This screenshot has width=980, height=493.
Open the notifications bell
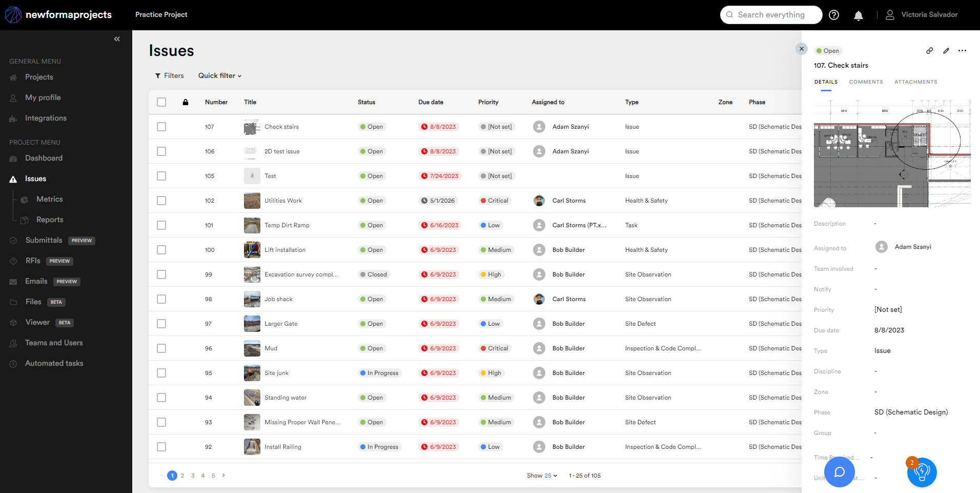858,15
